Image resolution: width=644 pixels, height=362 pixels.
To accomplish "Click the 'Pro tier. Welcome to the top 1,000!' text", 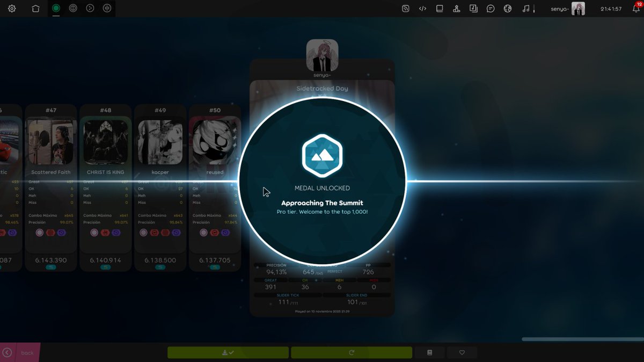I will click(322, 212).
